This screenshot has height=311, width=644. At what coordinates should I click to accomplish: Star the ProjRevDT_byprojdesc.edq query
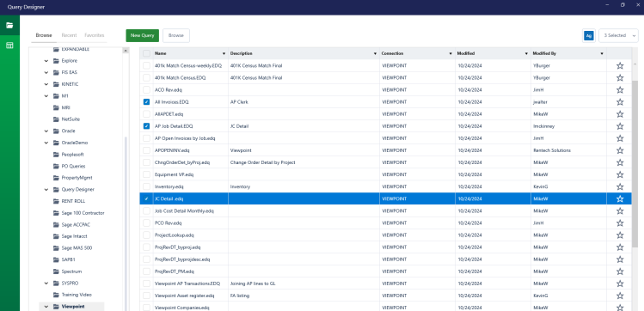pos(620,259)
